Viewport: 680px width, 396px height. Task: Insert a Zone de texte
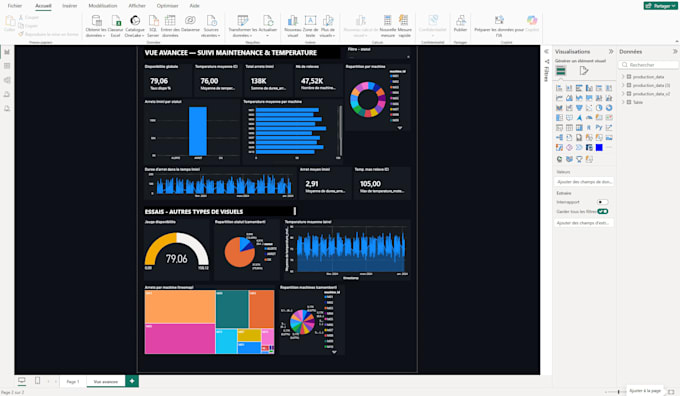[310, 26]
